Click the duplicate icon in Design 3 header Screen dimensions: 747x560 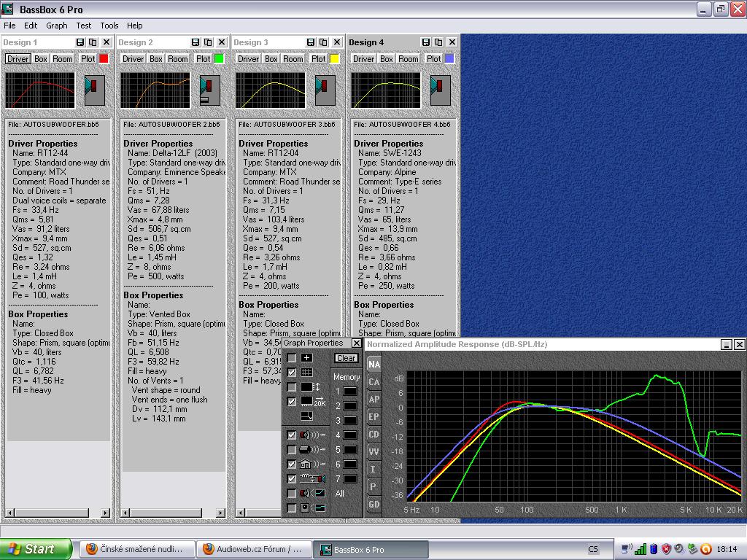323,42
